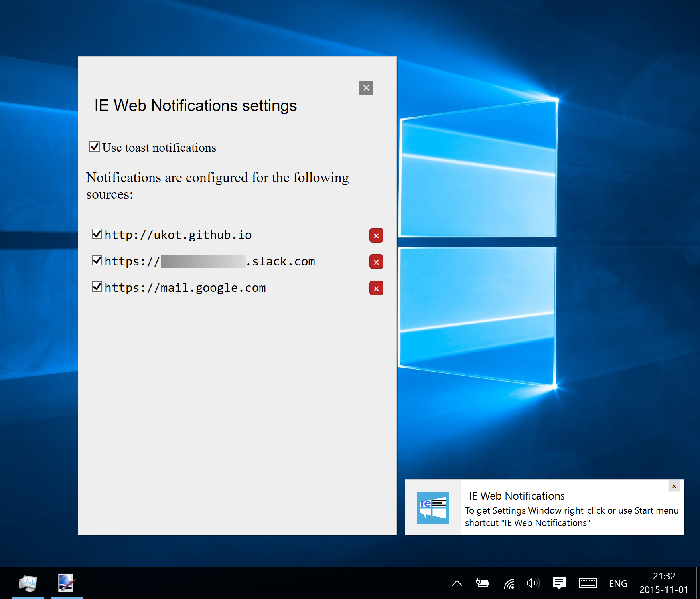Click the IE Web Notifications toast title
Image resolution: width=700 pixels, height=599 pixels.
(x=517, y=496)
